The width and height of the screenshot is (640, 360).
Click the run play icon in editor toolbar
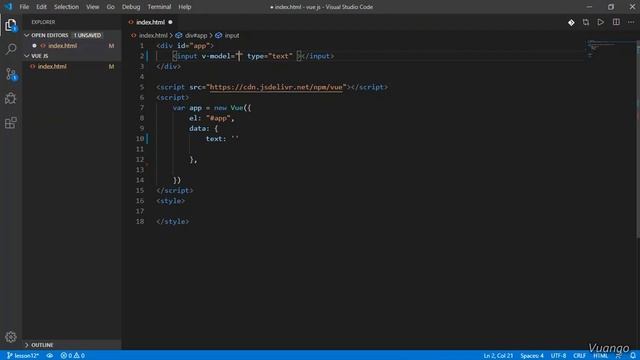600,22
